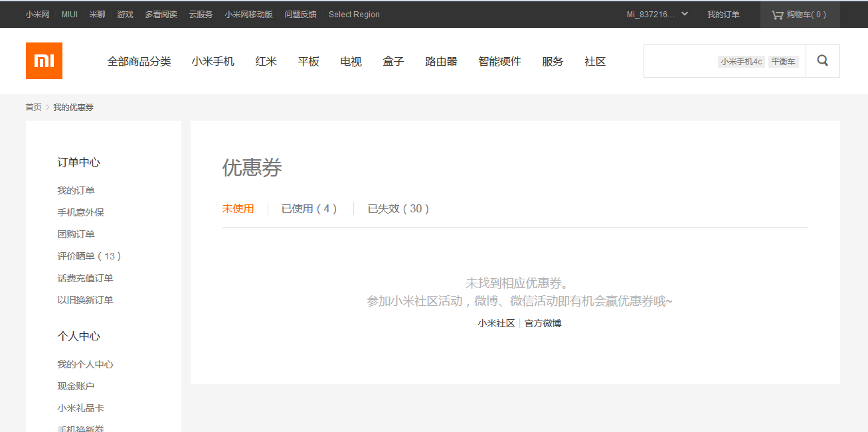Open 智能硬件 navigation menu

[x=499, y=62]
